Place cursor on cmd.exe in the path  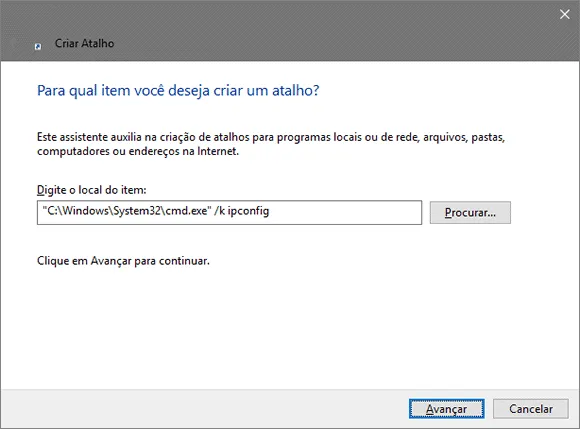tap(186, 211)
